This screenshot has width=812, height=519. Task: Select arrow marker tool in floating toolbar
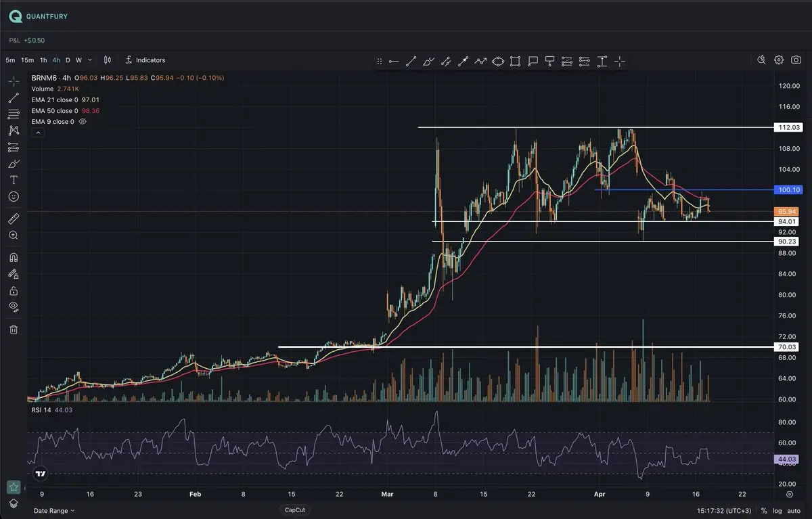pos(464,61)
